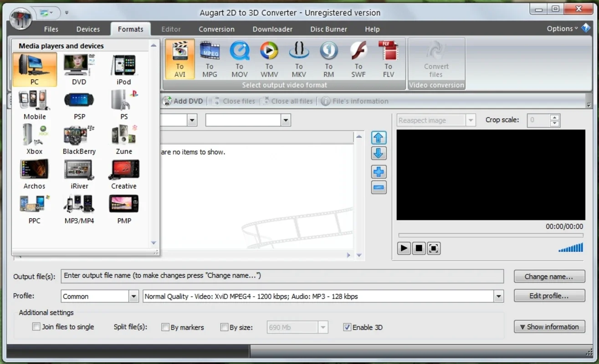Select the BlackBerry device preset

pos(79,139)
